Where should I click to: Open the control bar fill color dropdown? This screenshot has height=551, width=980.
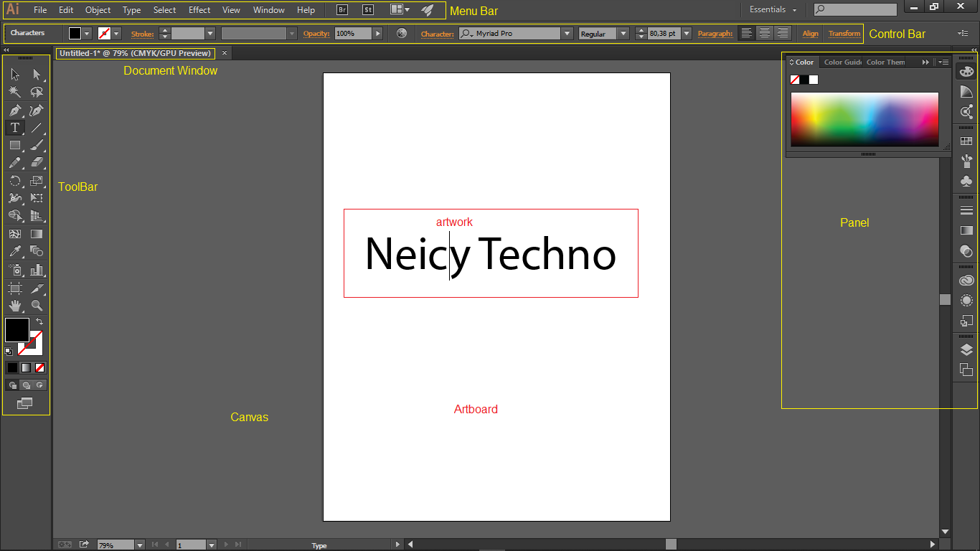pos(87,34)
